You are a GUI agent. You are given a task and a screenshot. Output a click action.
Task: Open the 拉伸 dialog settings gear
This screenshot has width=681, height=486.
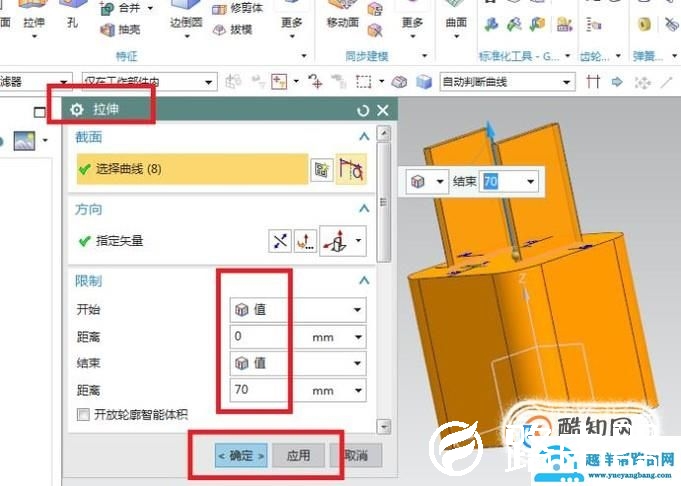[x=77, y=109]
